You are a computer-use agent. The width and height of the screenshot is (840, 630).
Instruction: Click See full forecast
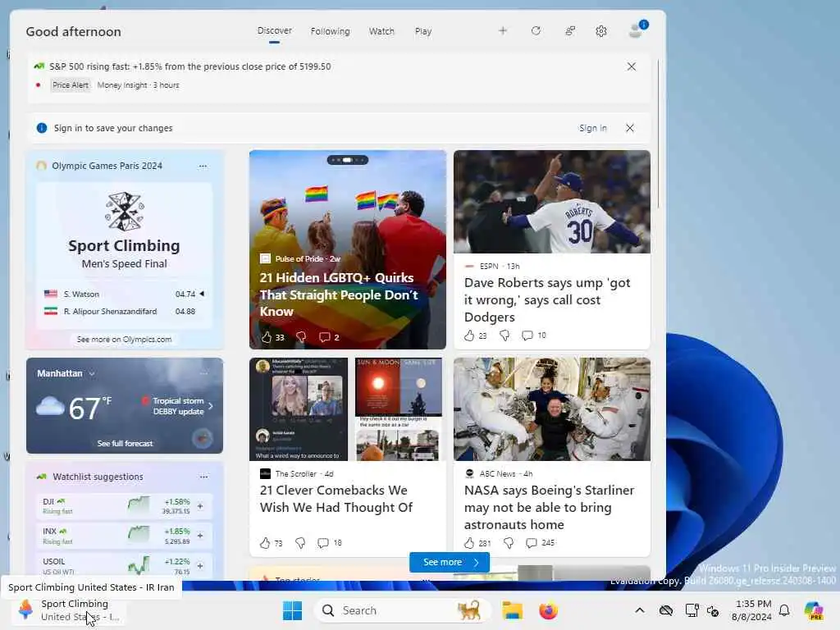pos(125,443)
